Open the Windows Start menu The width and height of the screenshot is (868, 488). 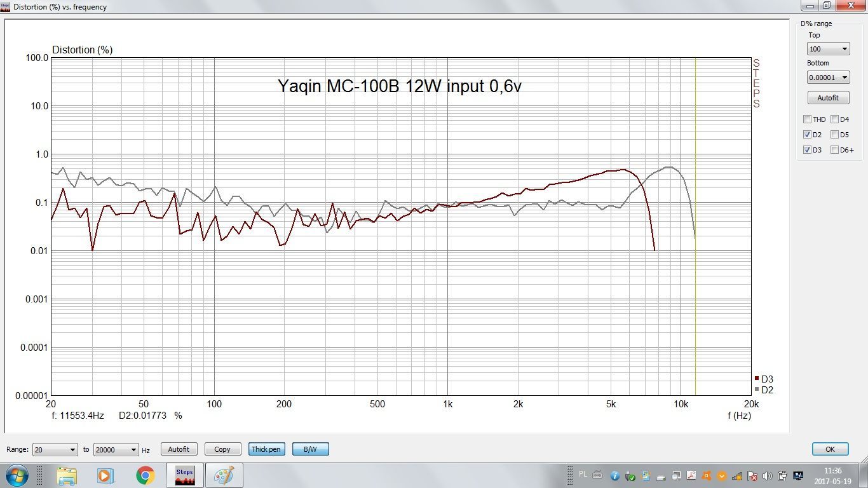point(16,475)
